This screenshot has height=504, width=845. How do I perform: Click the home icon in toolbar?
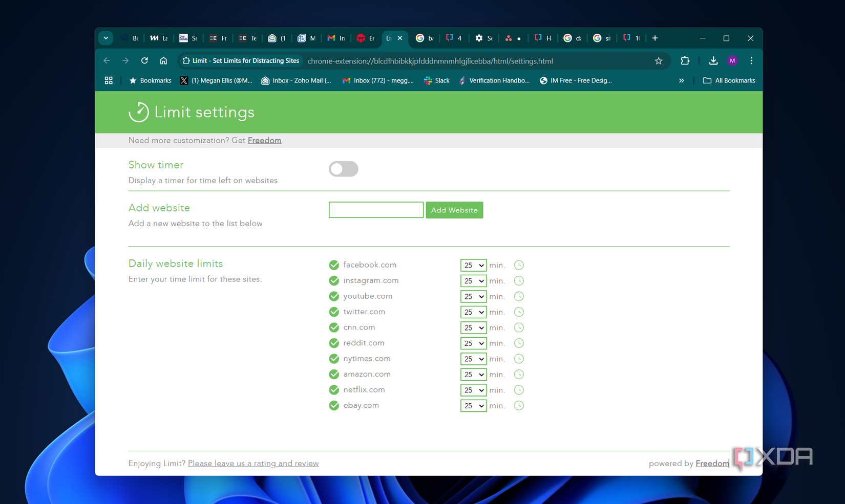pos(163,61)
